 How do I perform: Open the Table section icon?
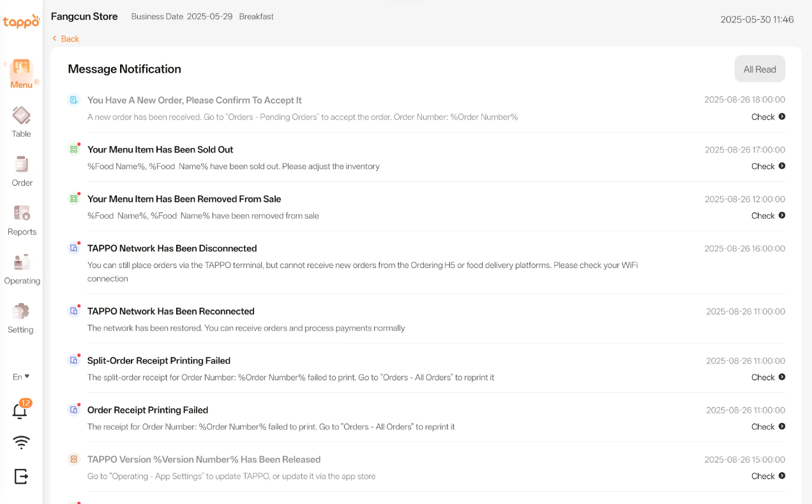point(21,116)
